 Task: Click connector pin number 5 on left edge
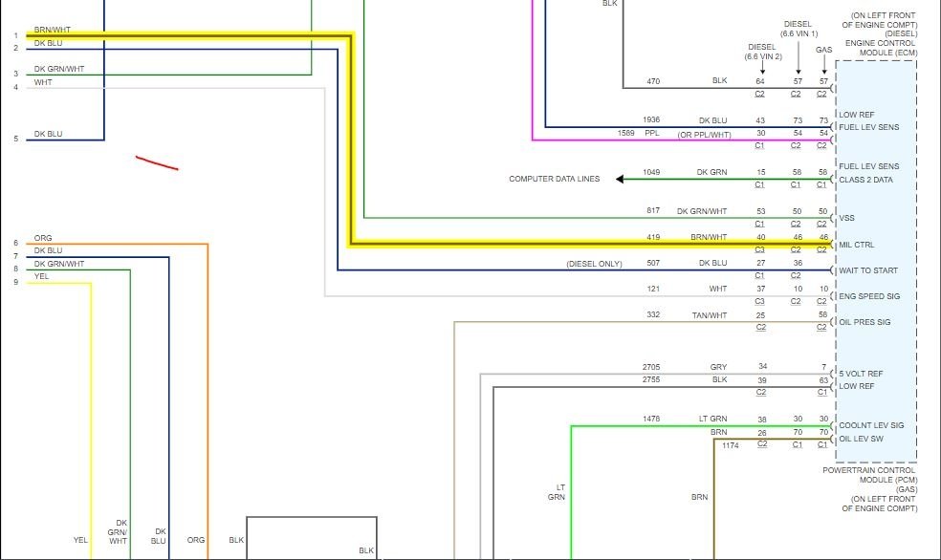pyautogui.click(x=16, y=139)
